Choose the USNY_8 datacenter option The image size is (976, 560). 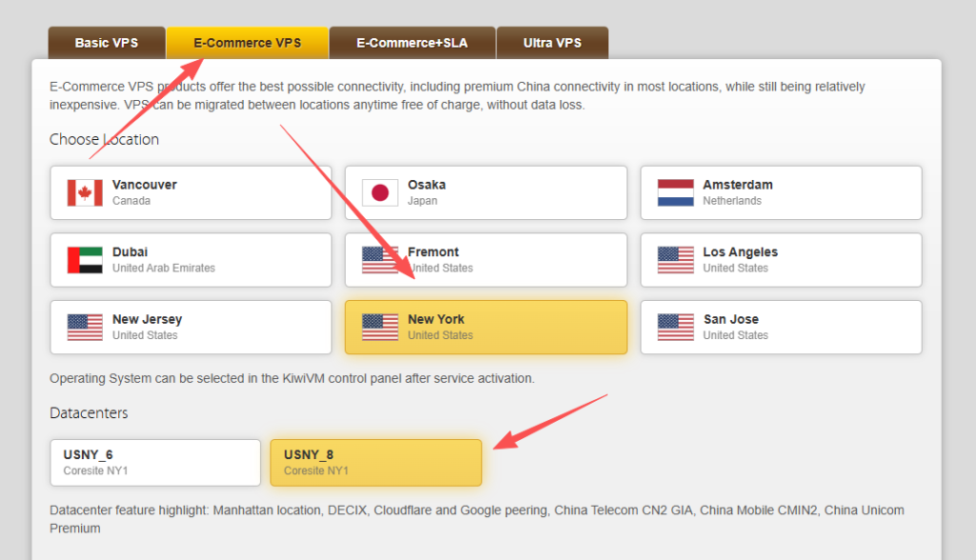coord(376,463)
